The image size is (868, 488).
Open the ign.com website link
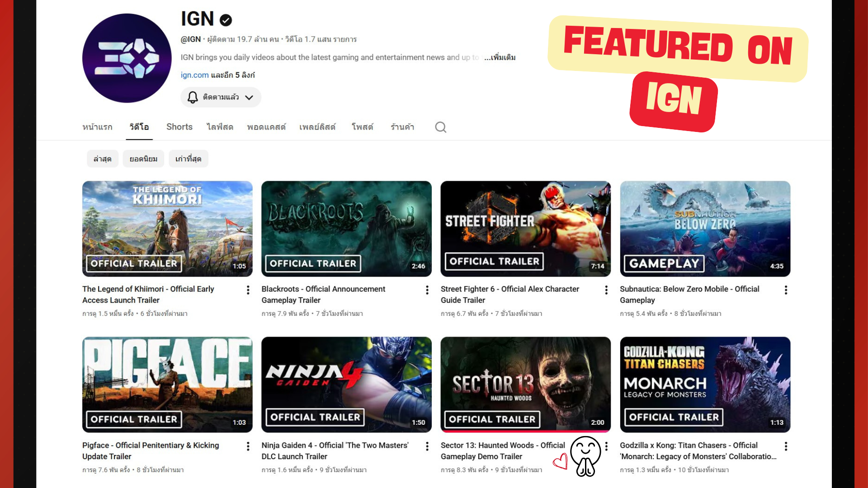(194, 75)
